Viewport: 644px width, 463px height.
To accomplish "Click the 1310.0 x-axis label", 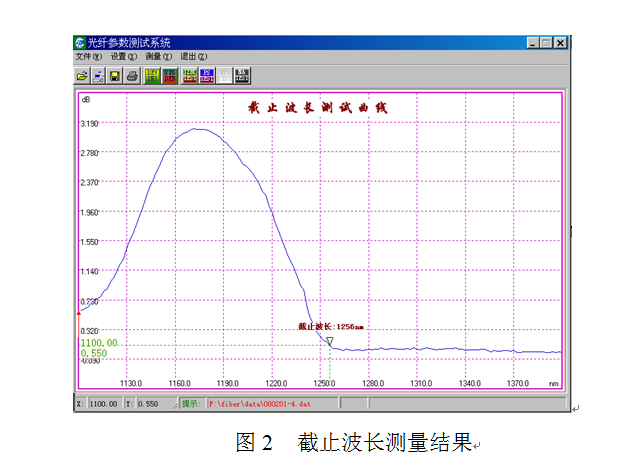I will 421,383.
